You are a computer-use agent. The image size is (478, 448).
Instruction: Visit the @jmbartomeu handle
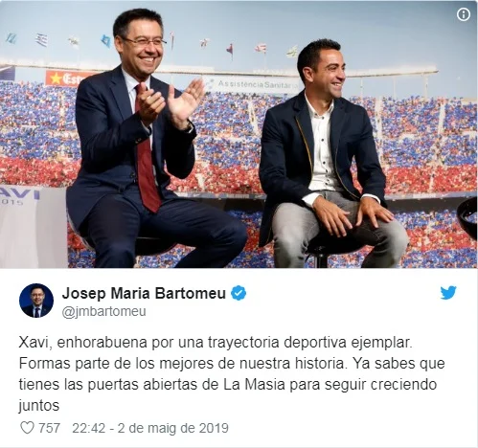click(103, 312)
